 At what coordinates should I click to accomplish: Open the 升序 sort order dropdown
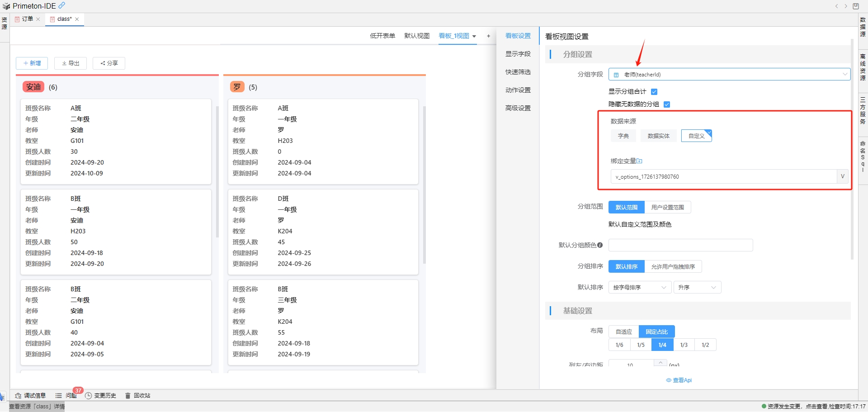coord(697,288)
